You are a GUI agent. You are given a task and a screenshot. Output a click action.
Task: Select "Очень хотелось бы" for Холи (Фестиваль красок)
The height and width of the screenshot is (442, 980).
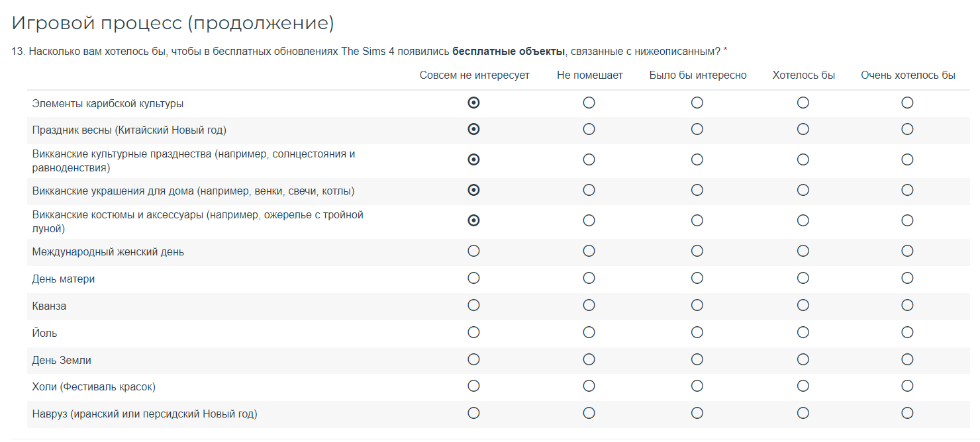(907, 386)
